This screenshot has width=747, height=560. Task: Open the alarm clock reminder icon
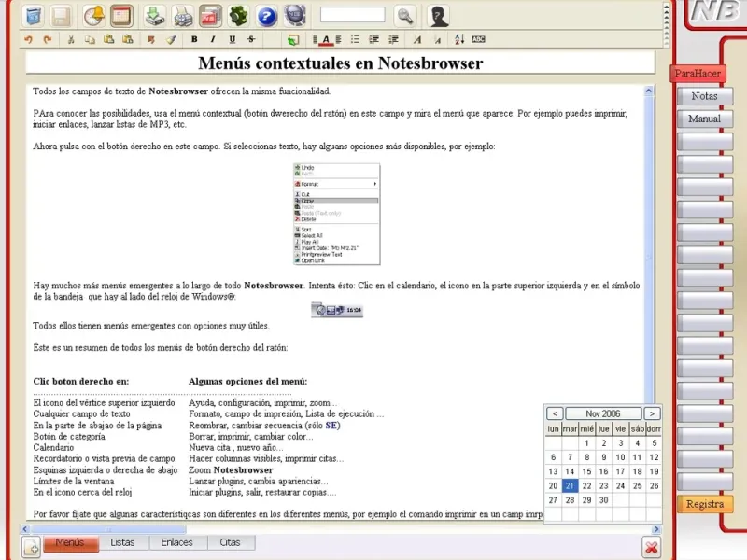tap(94, 16)
